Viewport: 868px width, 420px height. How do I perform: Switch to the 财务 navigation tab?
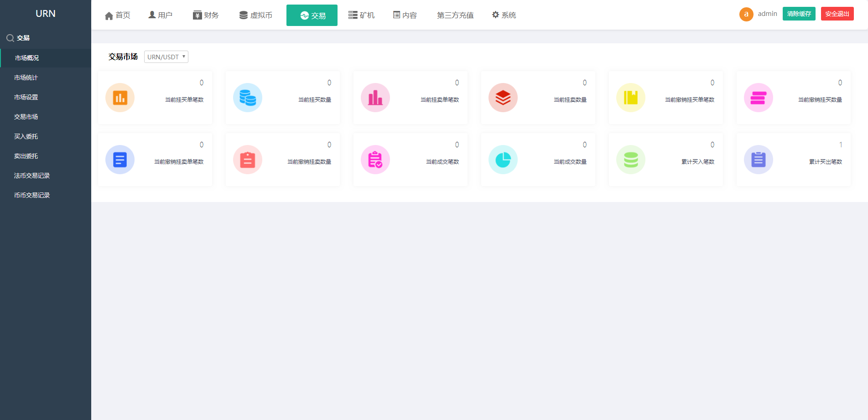[206, 16]
